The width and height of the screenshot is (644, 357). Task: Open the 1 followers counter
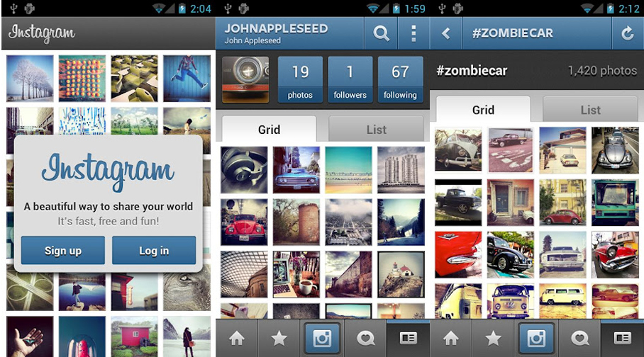tap(350, 79)
